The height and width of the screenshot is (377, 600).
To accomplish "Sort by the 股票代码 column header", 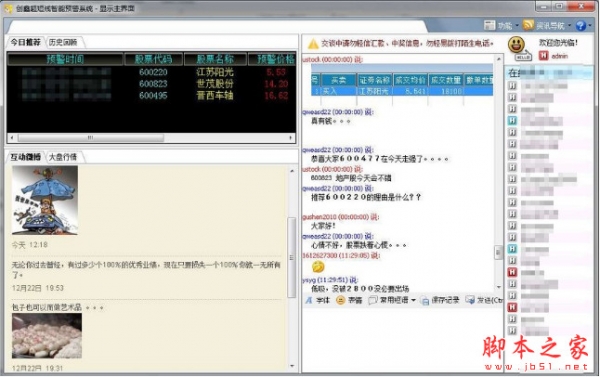I will (153, 59).
